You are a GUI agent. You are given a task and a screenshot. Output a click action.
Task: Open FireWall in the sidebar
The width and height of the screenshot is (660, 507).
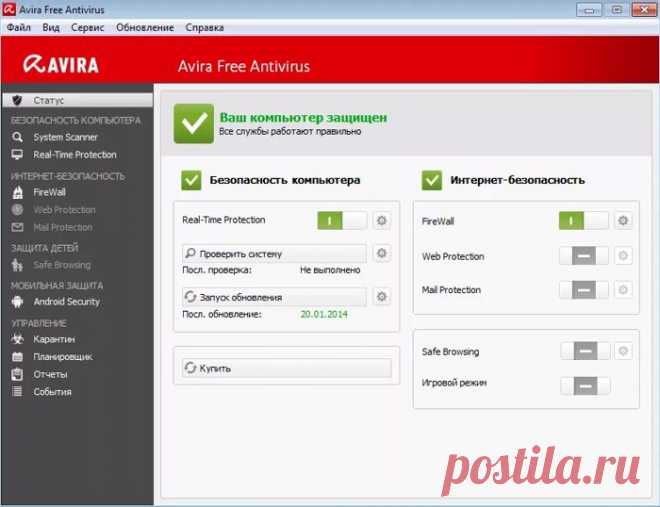tap(49, 192)
